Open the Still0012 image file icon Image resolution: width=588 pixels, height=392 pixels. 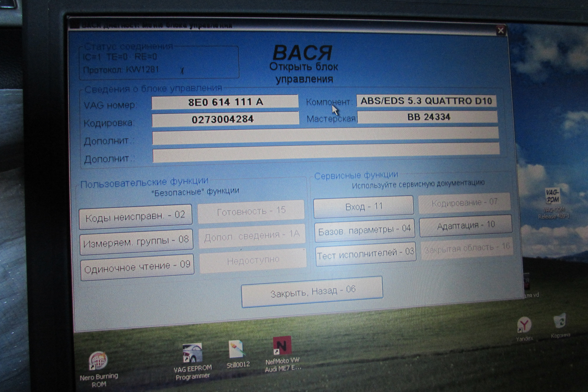[238, 354]
